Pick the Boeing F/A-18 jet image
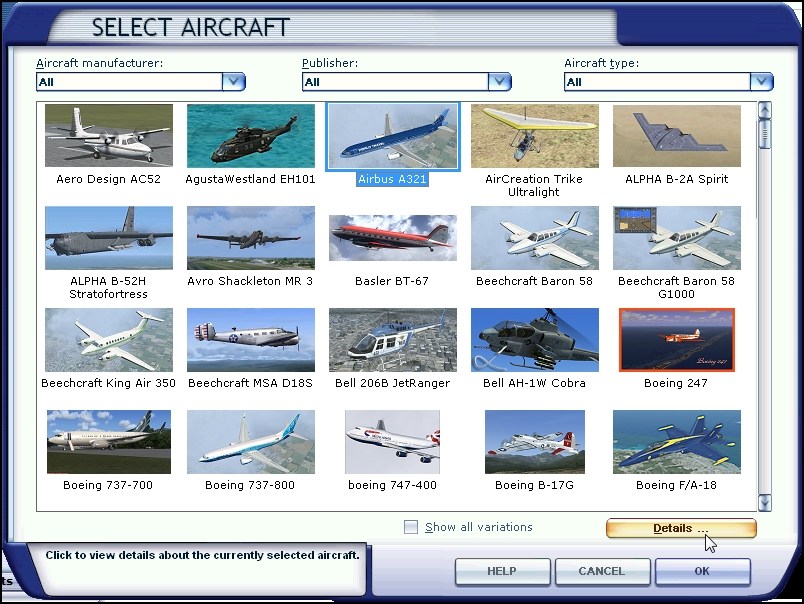Screen dimensions: 804x604 click(676, 441)
